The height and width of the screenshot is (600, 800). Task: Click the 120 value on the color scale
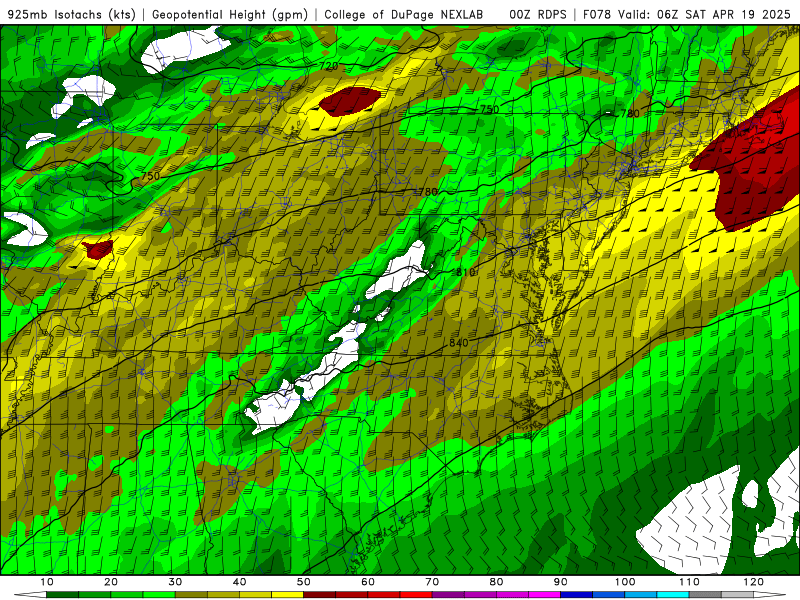[x=754, y=582]
